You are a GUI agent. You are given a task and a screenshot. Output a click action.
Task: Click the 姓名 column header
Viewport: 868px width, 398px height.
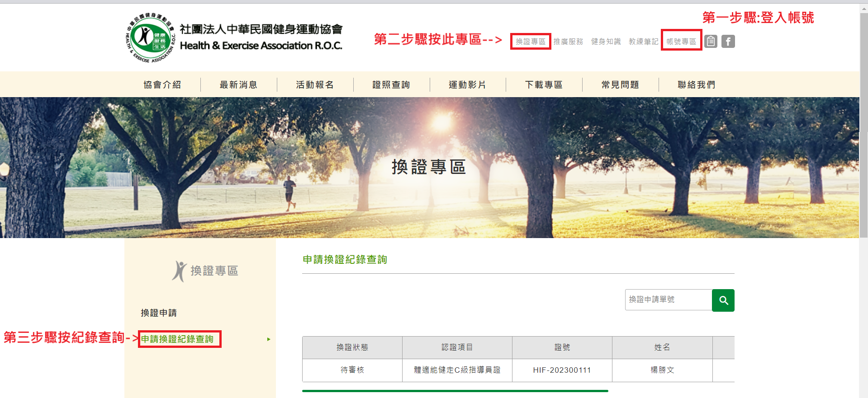coord(662,347)
